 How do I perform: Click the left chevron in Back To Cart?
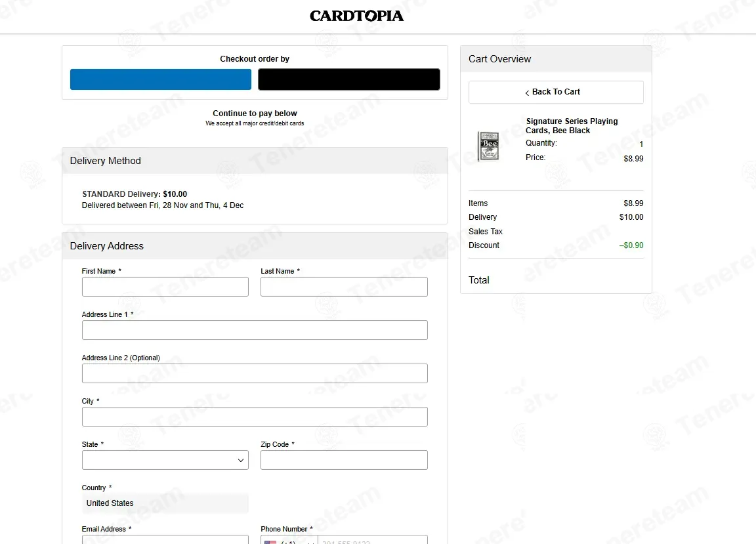[527, 93]
